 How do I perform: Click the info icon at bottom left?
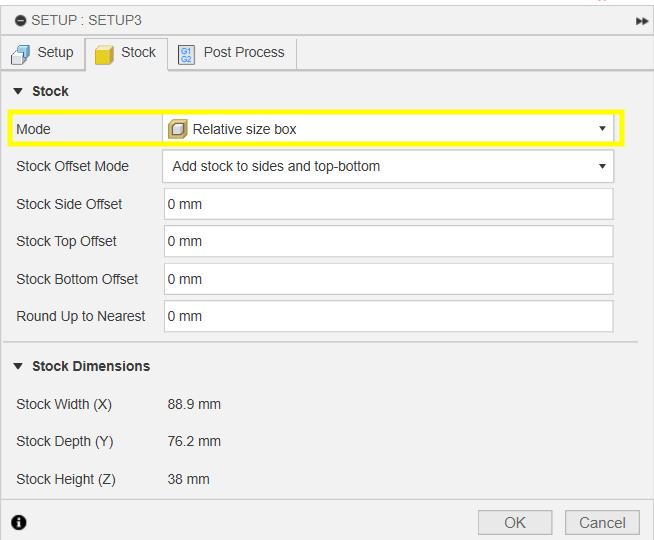tap(19, 522)
